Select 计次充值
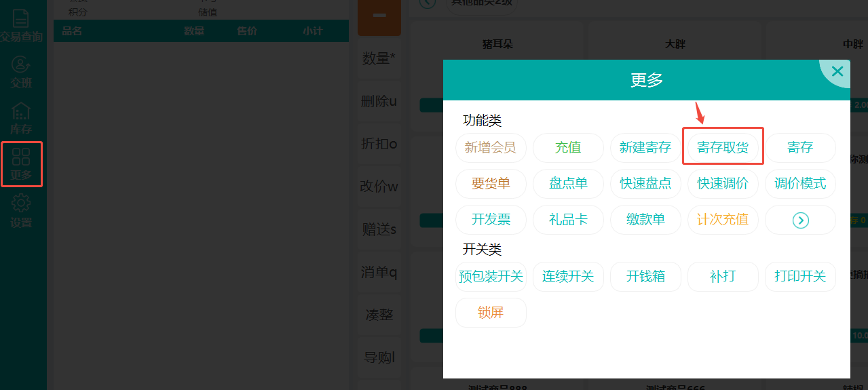 (723, 220)
